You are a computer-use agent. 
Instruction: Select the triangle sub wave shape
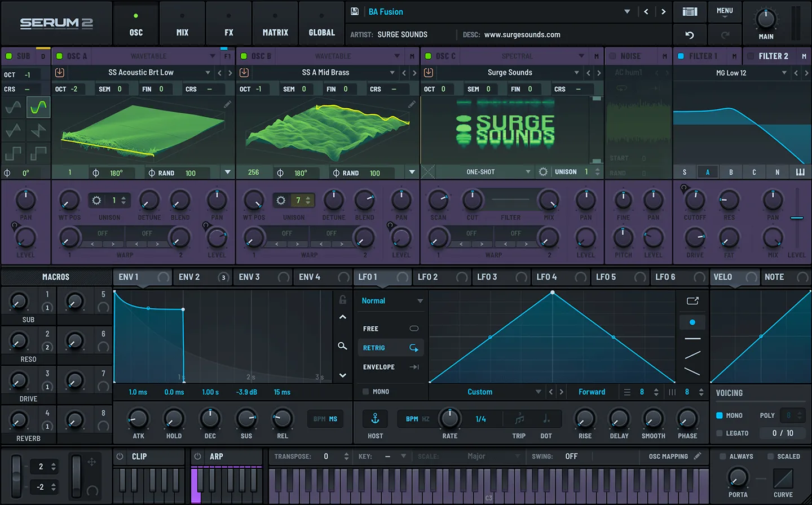[x=13, y=130]
